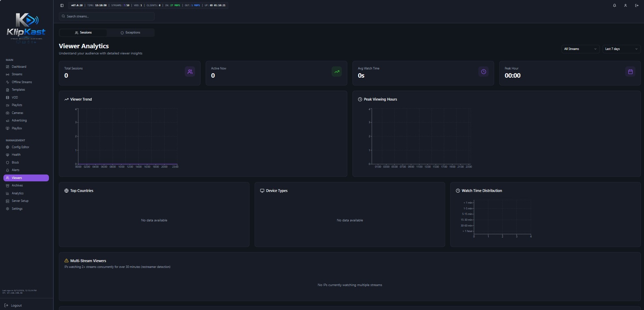
Task: Click the No IPs currently watching message
Action: pyautogui.click(x=350, y=285)
